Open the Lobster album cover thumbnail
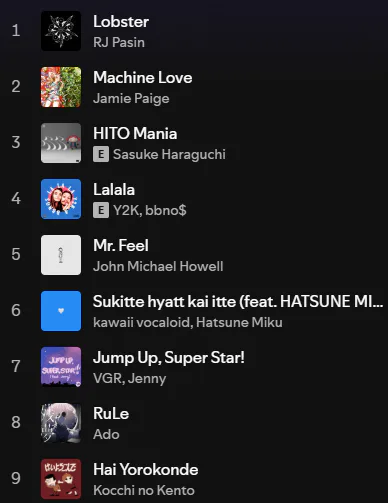The image size is (388, 503). click(x=61, y=31)
